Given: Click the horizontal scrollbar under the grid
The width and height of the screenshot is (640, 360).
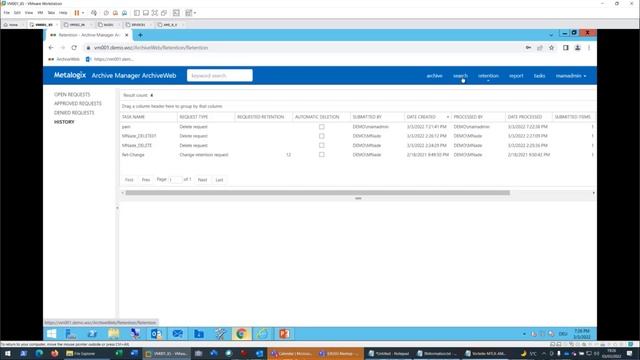Looking at the screenshot, I should point(318,193).
